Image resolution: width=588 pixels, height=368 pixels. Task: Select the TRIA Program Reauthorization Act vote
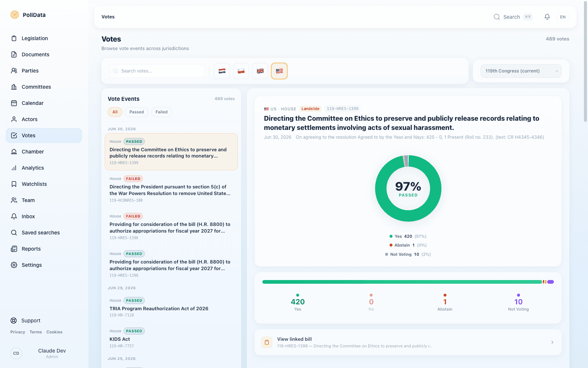pos(171,308)
